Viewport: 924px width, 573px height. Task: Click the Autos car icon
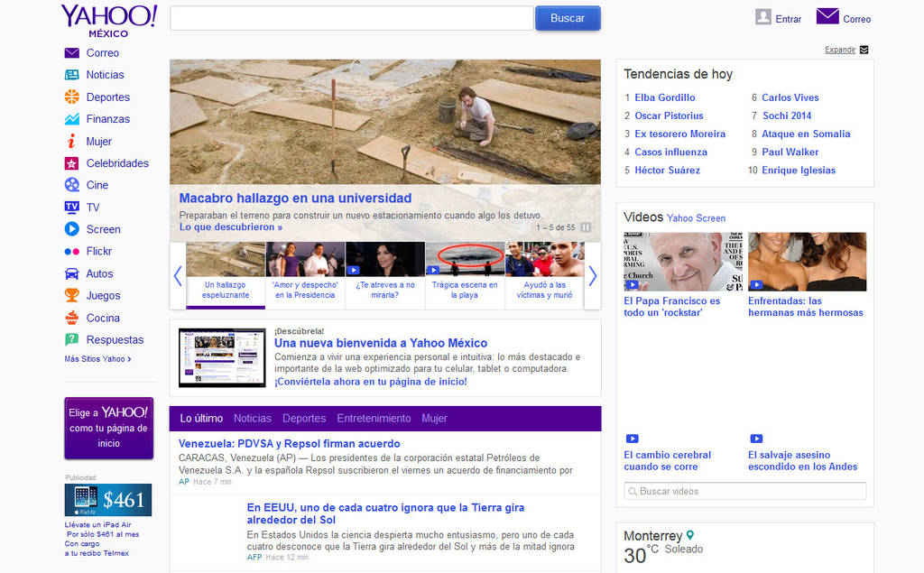pos(71,273)
